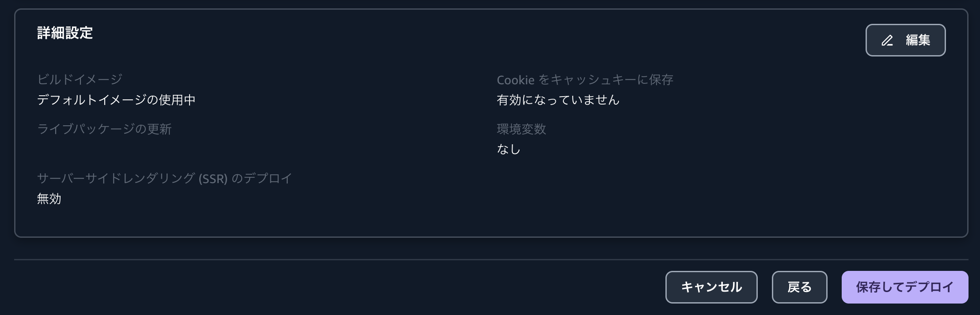Click the 詳細設定 section heading
The height and width of the screenshot is (315, 980).
pyautogui.click(x=65, y=33)
